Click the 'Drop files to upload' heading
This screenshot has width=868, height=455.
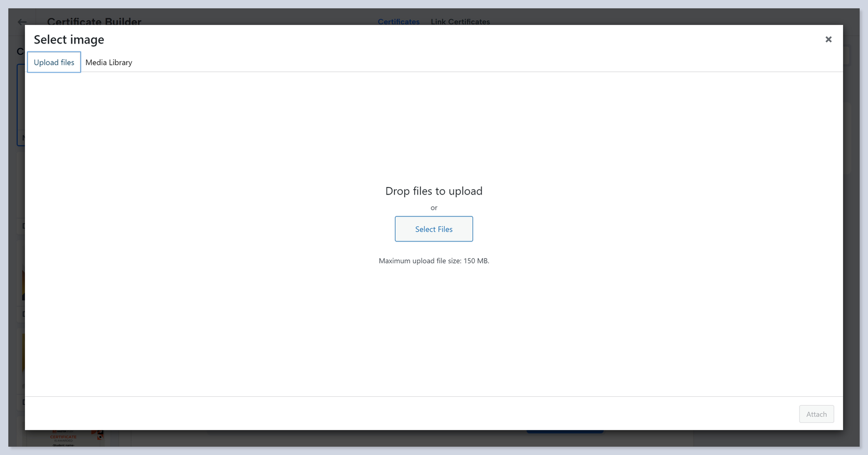click(x=433, y=191)
